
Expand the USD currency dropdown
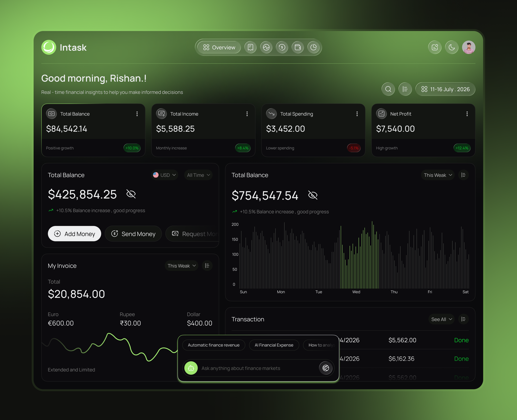164,175
